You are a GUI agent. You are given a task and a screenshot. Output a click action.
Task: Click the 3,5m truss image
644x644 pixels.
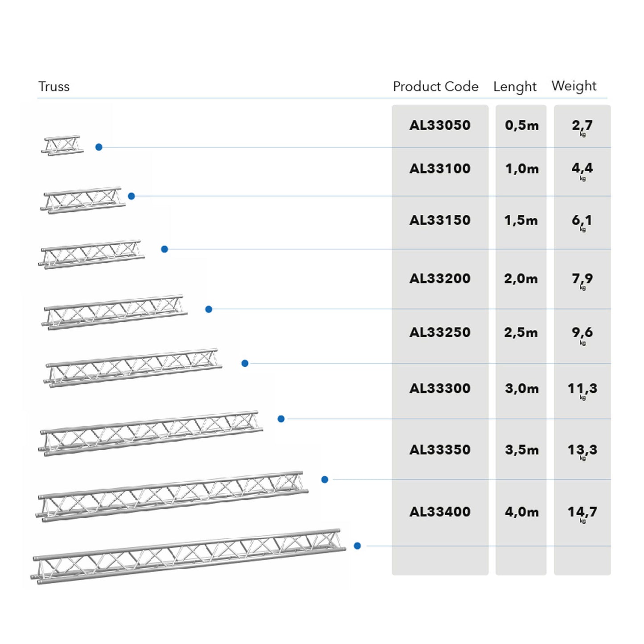172,496
